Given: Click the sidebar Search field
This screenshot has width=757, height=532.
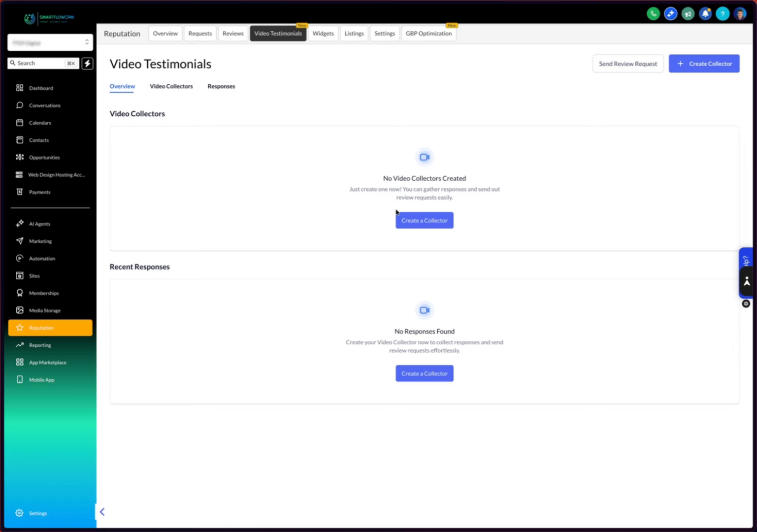Looking at the screenshot, I should pos(43,63).
